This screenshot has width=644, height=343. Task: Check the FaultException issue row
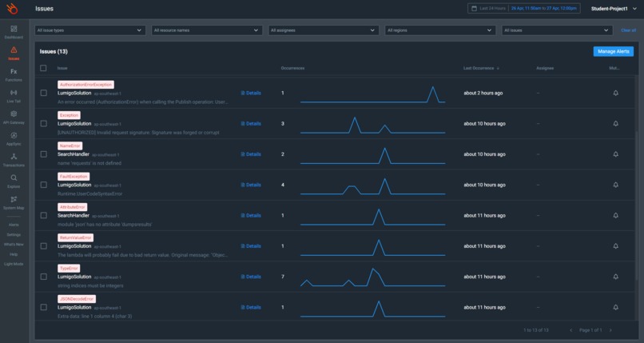point(43,185)
